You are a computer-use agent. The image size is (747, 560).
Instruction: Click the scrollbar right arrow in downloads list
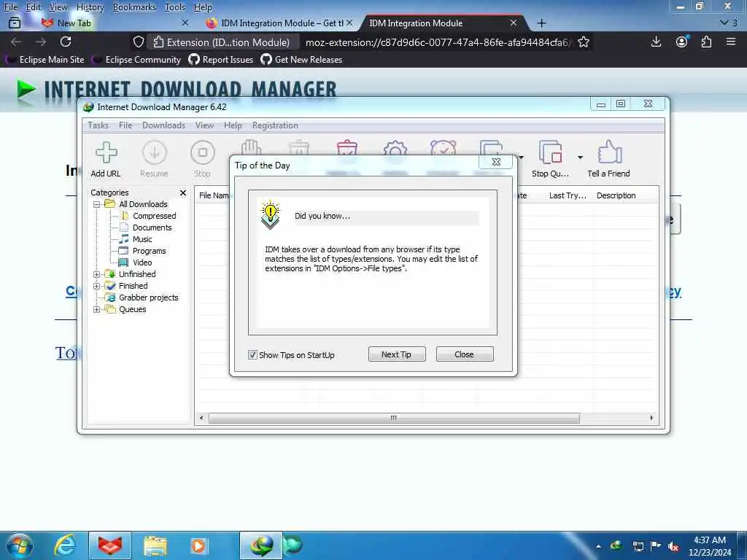651,418
